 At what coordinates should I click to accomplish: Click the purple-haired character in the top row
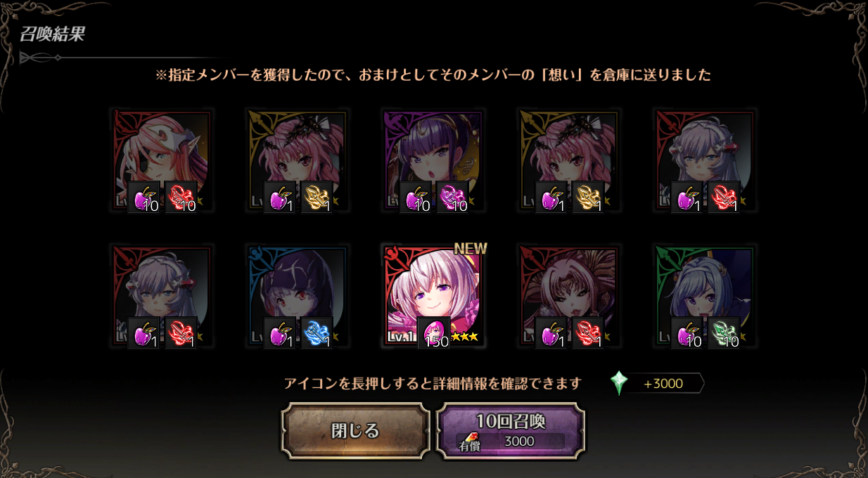point(434,160)
